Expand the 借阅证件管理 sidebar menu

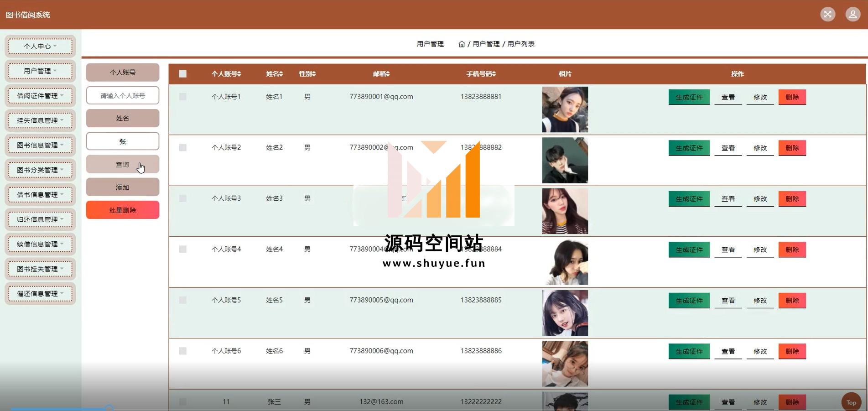coord(40,96)
